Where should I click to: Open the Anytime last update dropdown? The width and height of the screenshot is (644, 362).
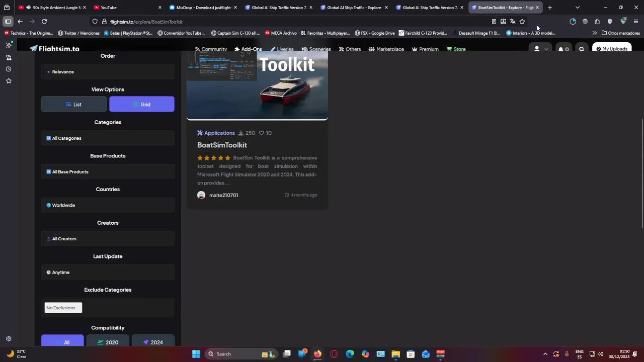pos(108,273)
